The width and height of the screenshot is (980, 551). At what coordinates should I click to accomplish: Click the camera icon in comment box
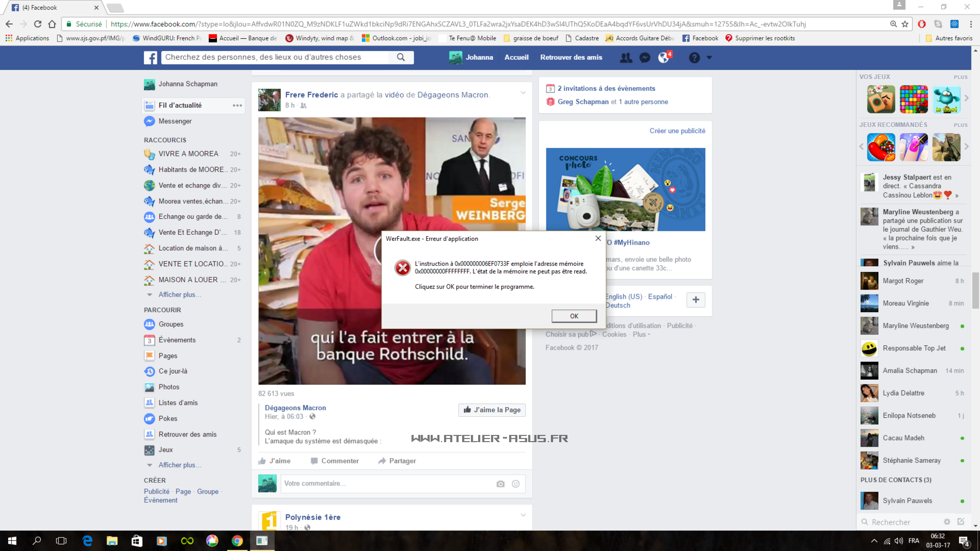pos(500,484)
